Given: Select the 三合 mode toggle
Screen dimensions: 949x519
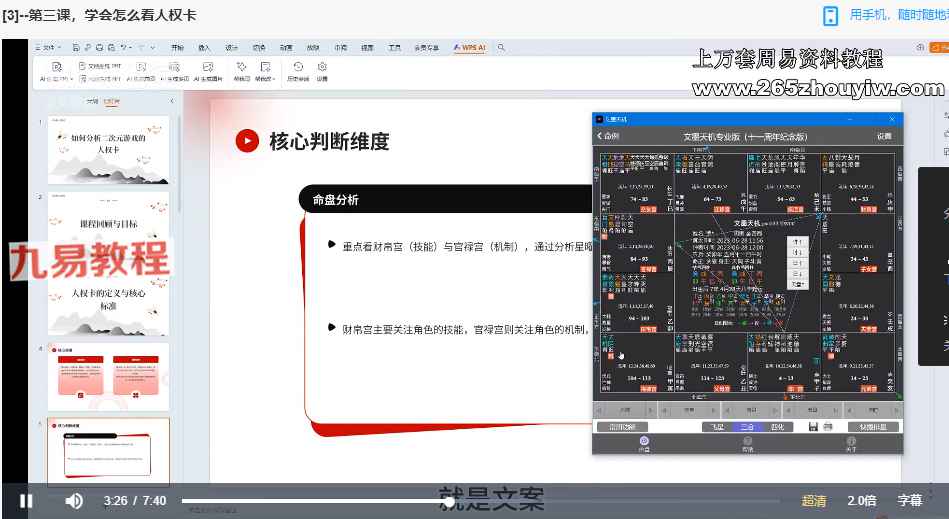Looking at the screenshot, I should [744, 427].
